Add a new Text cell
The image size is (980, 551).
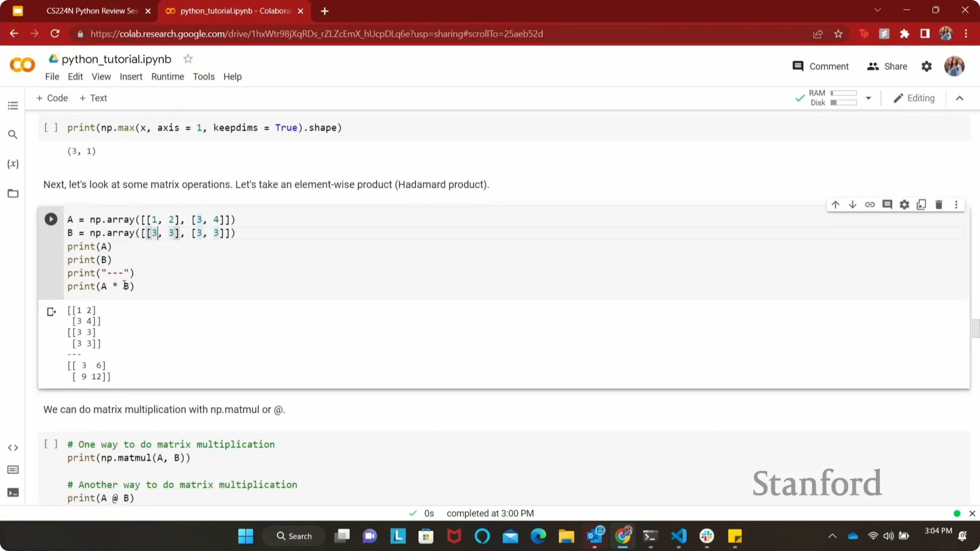(x=93, y=98)
